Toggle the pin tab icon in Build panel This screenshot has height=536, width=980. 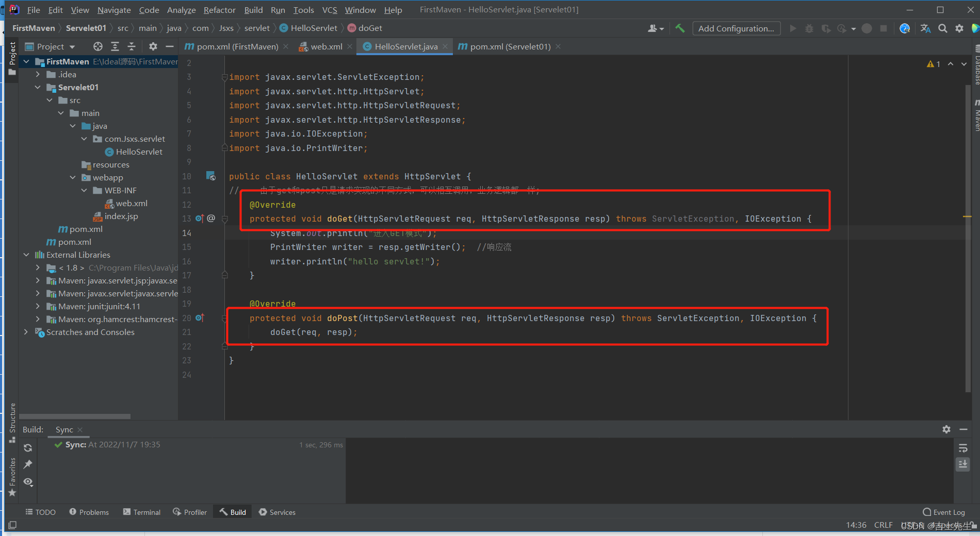[x=28, y=464]
